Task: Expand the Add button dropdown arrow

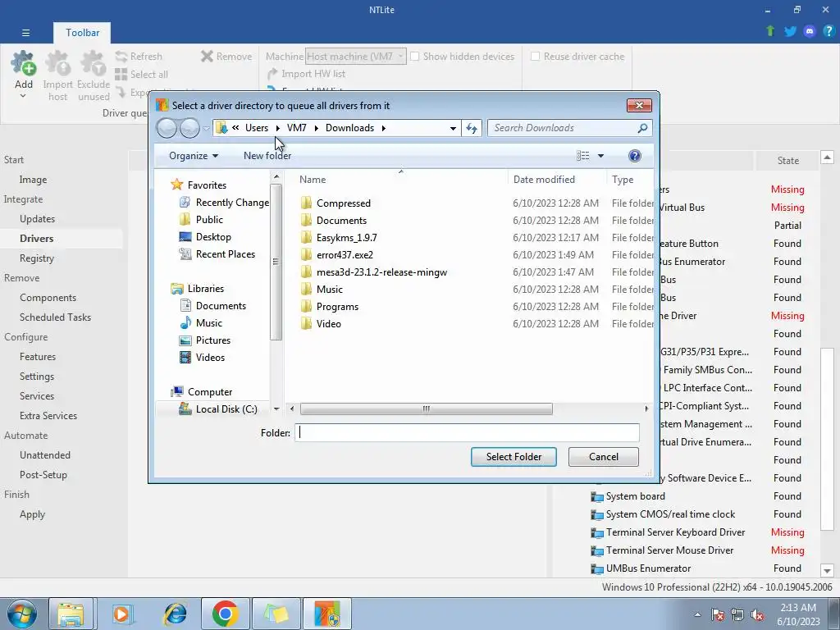Action: pos(23,97)
